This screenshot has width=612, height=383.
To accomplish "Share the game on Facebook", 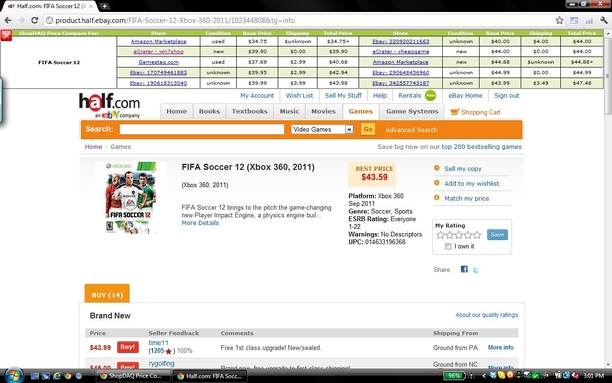I will (x=464, y=269).
